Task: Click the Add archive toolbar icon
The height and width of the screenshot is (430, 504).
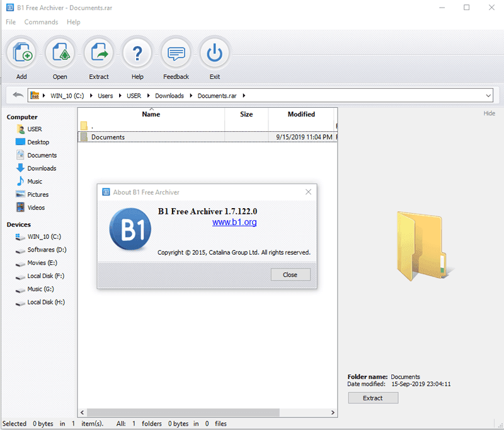Action: point(21,53)
